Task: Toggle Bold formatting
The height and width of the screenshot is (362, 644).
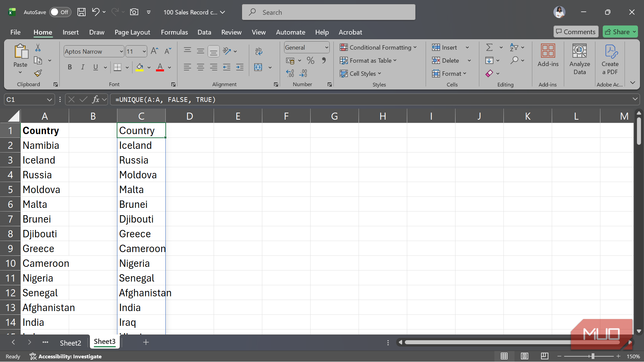Action: [x=70, y=67]
